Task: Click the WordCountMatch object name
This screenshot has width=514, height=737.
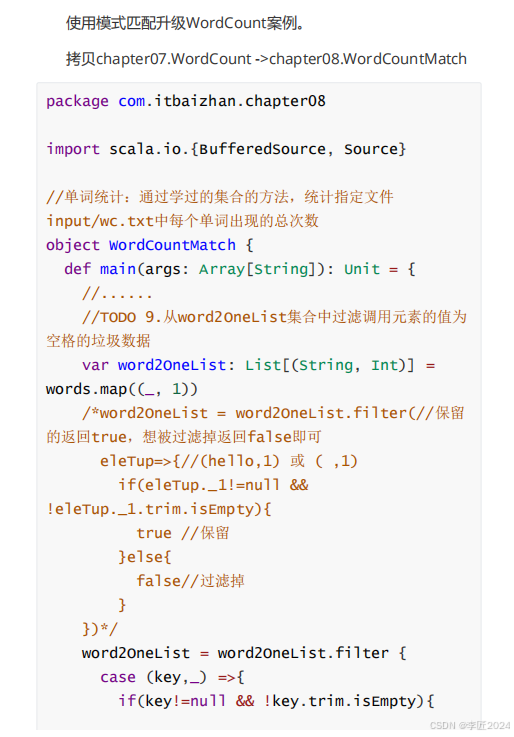Action: point(172,245)
